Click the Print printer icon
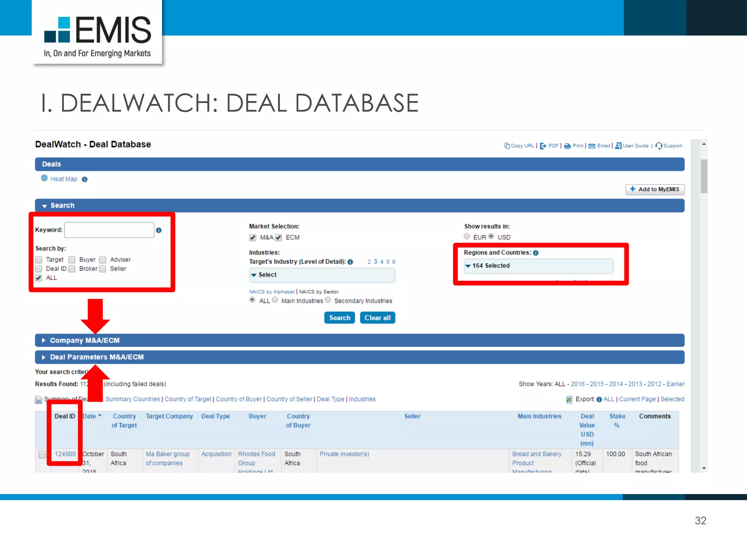The image size is (747, 560). [567, 146]
